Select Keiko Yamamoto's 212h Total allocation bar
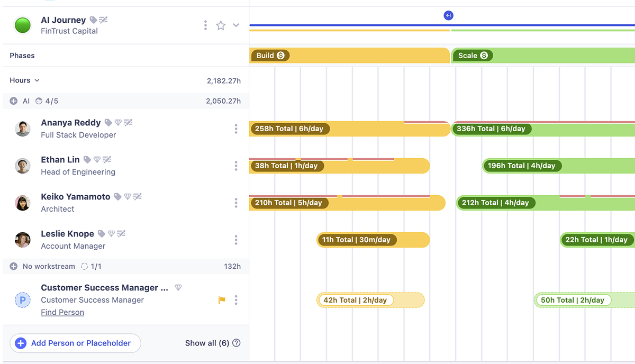 pos(546,203)
